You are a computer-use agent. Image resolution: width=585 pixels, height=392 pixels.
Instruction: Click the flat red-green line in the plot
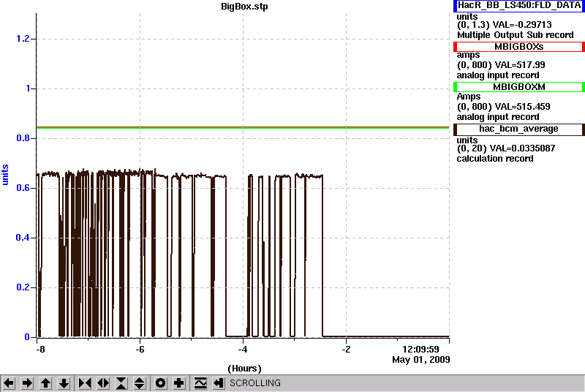[x=243, y=127]
